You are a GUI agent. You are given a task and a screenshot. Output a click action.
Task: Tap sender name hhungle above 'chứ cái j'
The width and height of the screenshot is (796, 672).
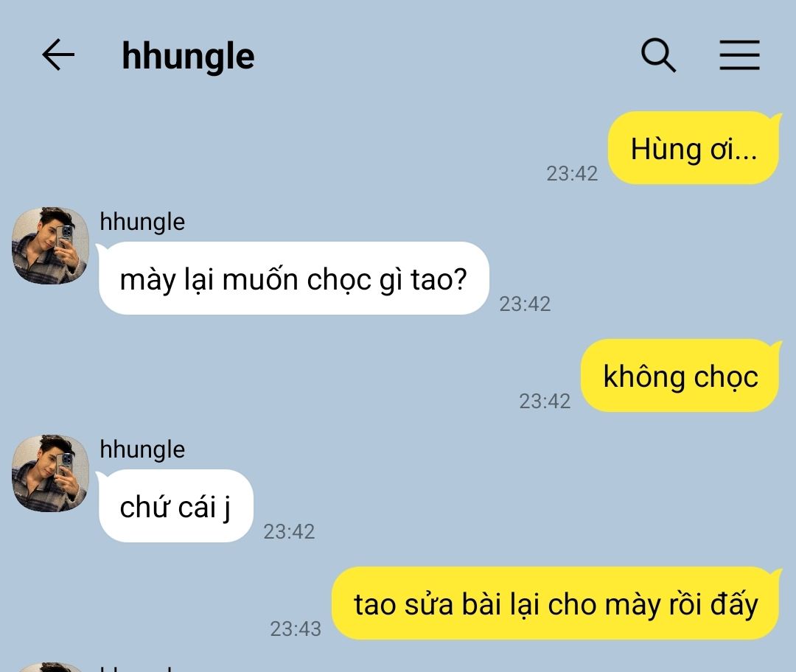pyautogui.click(x=142, y=449)
